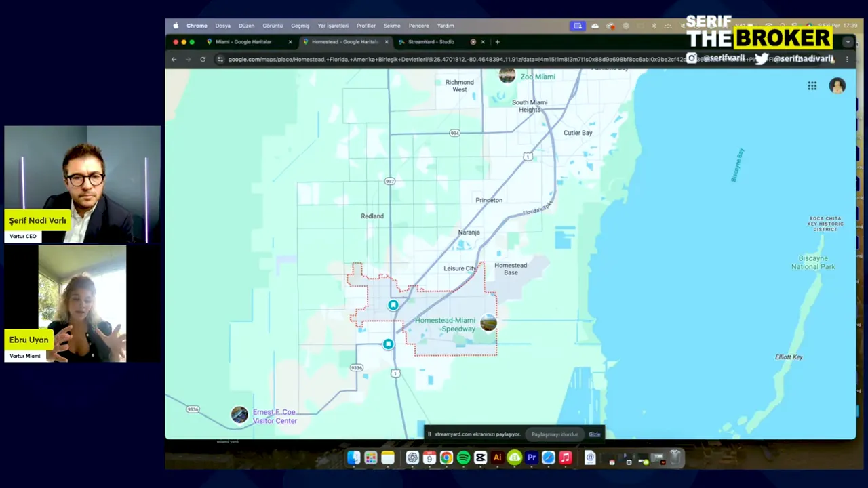
Task: Open the Chrome three-dot menu
Action: tap(847, 59)
